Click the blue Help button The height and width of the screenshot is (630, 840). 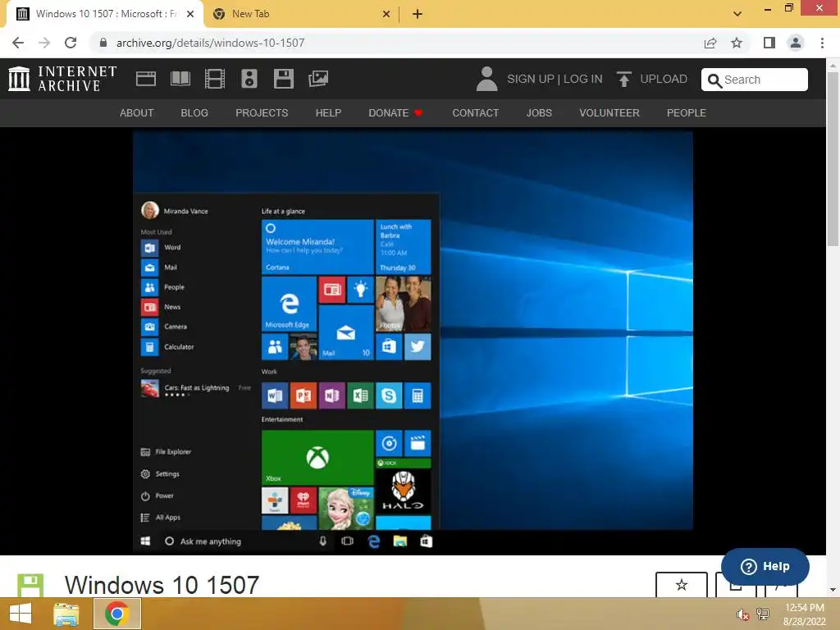pyautogui.click(x=765, y=566)
